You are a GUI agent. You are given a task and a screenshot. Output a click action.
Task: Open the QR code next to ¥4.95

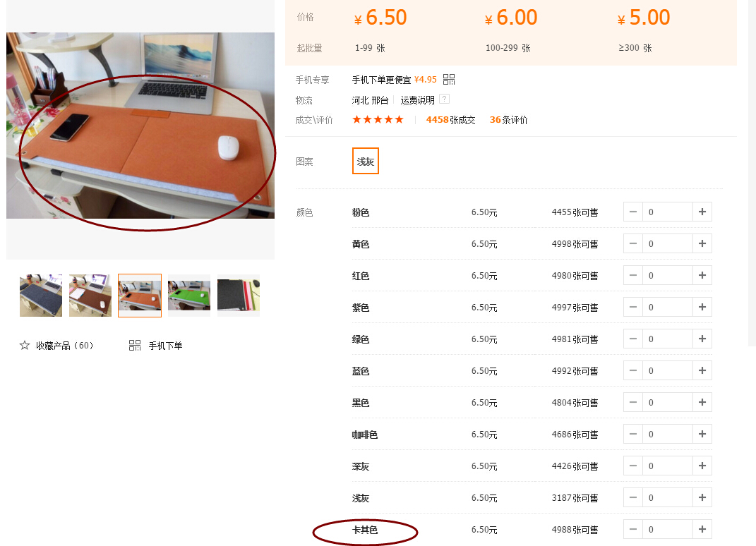click(449, 80)
